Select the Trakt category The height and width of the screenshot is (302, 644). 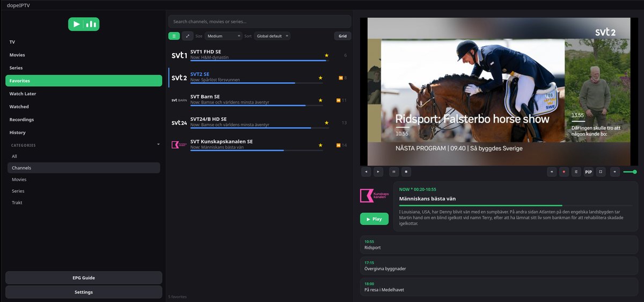pyautogui.click(x=84, y=203)
